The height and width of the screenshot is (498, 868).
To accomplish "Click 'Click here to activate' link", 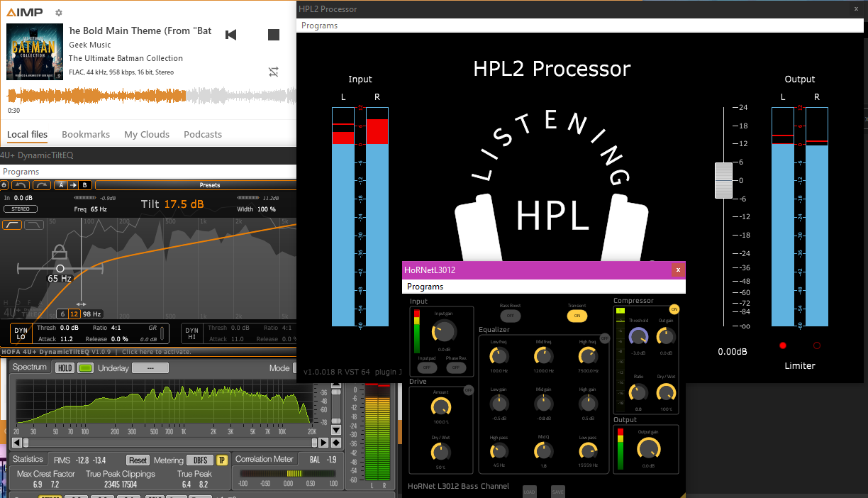I will point(156,352).
